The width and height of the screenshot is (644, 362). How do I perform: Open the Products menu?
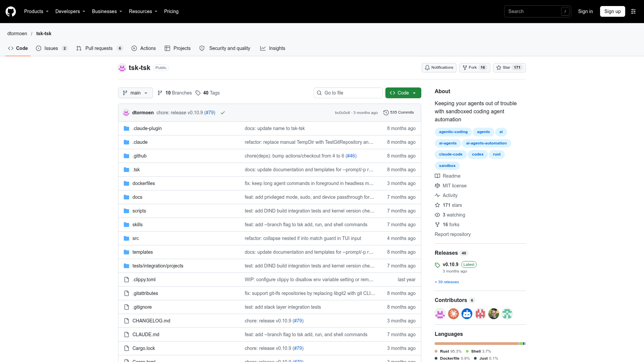(36, 11)
